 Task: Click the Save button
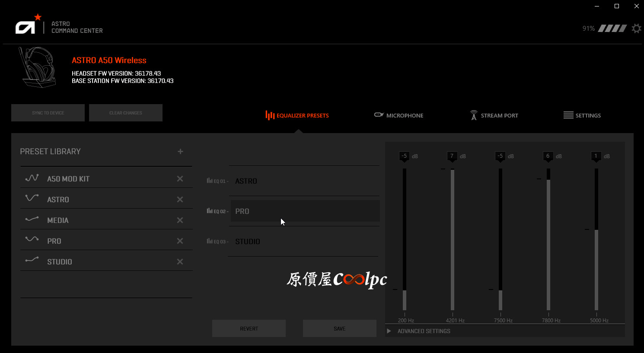[340, 328]
